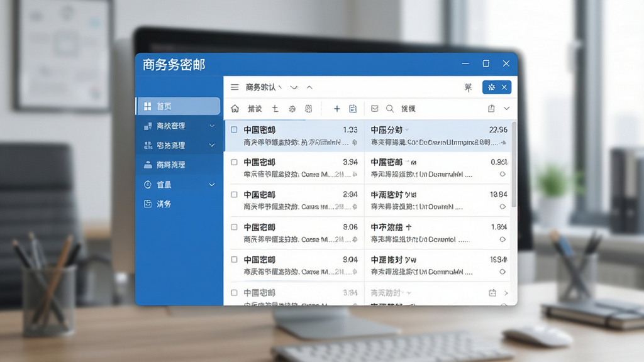Click the text button right of home icon
644x362 pixels.
pyautogui.click(x=255, y=109)
